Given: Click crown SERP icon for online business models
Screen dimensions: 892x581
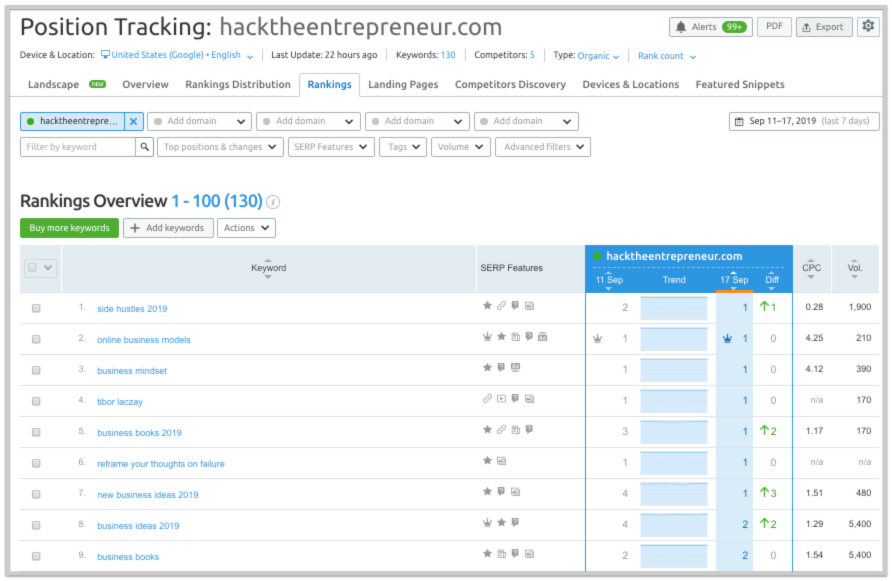Looking at the screenshot, I should [x=487, y=337].
